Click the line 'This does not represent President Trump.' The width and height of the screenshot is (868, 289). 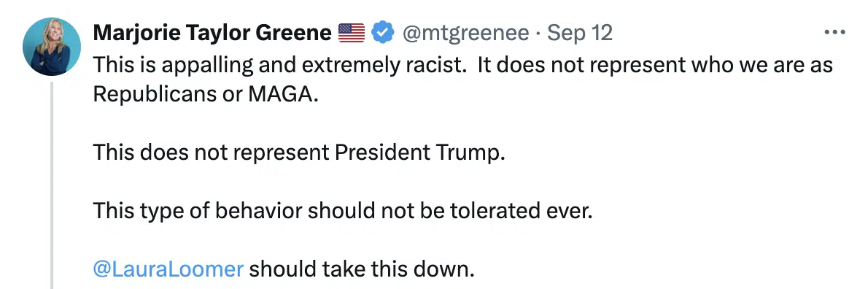click(299, 153)
